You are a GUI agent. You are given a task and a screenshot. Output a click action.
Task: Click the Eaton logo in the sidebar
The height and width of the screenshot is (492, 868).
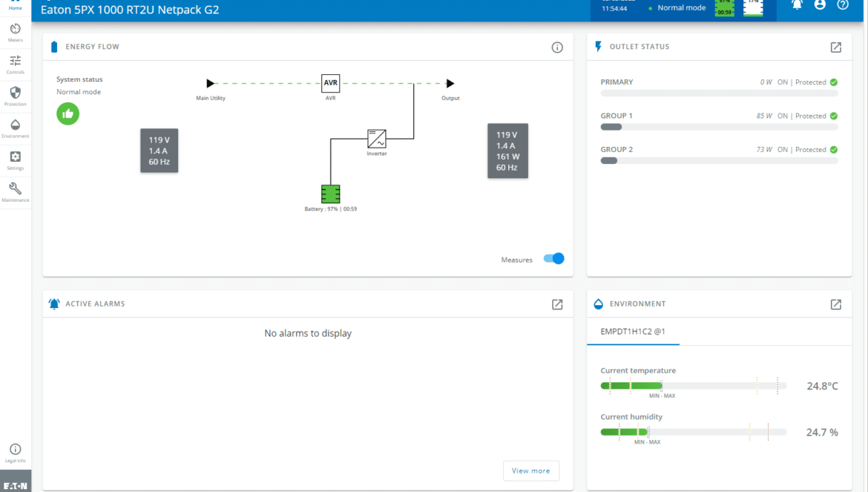(x=16, y=485)
